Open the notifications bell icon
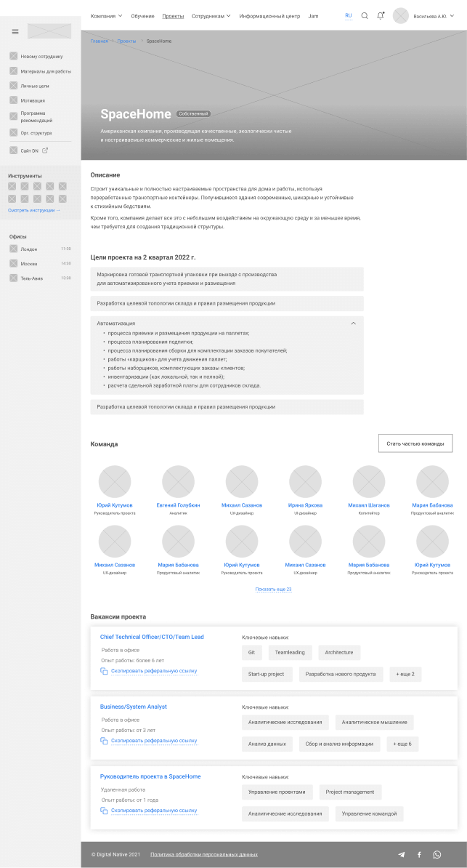Screen dimensions: 467x868 381,15
